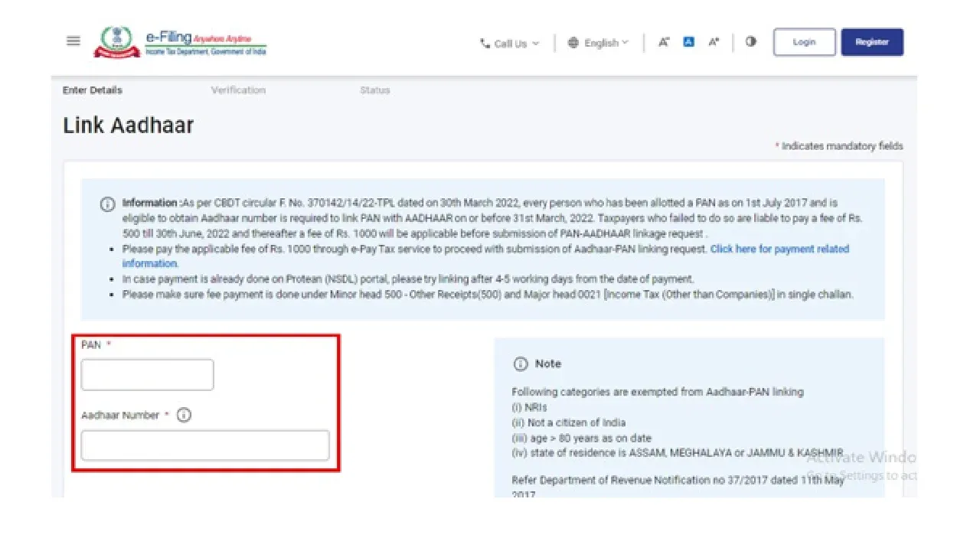Viewport: 980px width, 551px height.
Task: Click the Login button
Action: click(804, 42)
